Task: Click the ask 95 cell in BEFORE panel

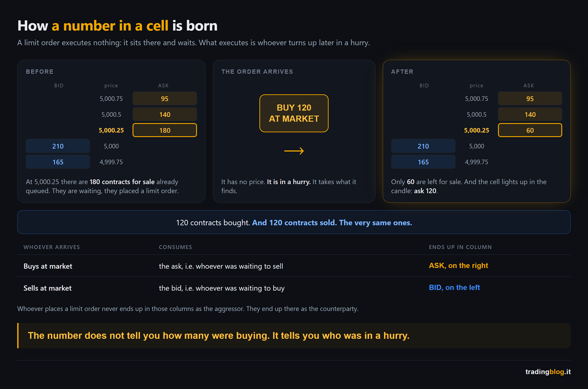Action: [165, 99]
